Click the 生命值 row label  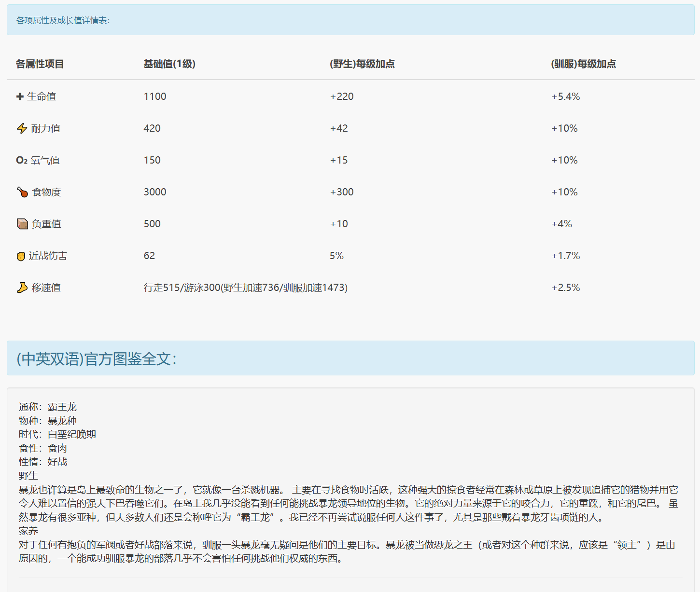[42, 96]
